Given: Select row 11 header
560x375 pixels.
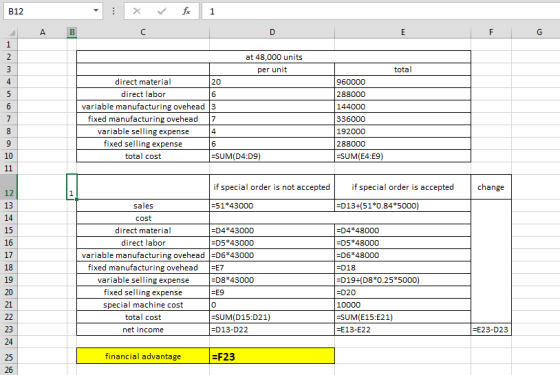Looking at the screenshot, I should [x=9, y=168].
